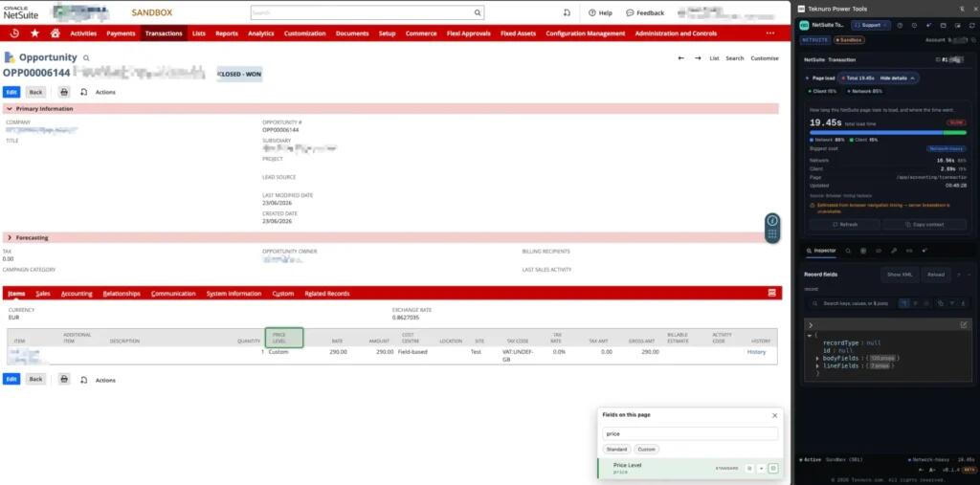The height and width of the screenshot is (485, 980).
Task: Click the icon left of Help in header
Action: (567, 12)
